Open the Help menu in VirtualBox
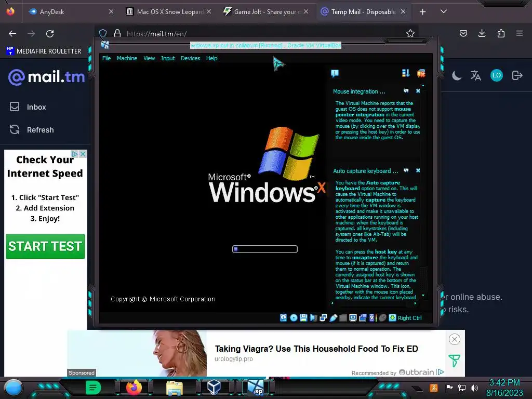Image resolution: width=532 pixels, height=399 pixels. click(212, 58)
